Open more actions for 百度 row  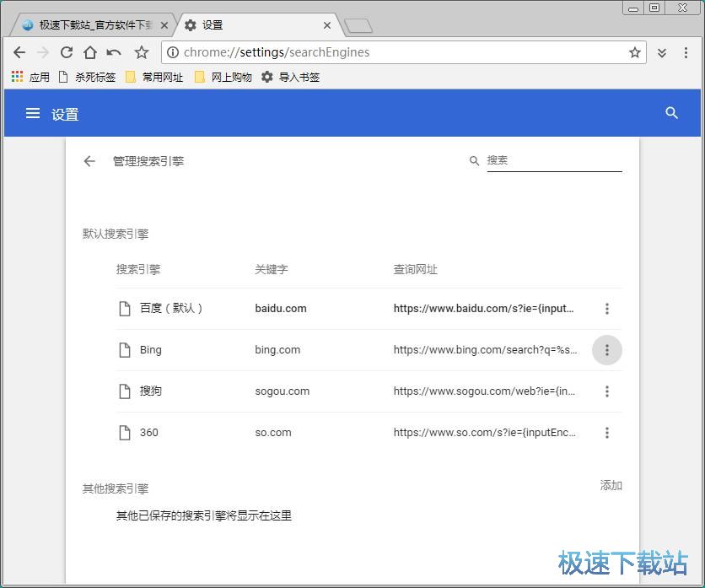pyautogui.click(x=607, y=309)
